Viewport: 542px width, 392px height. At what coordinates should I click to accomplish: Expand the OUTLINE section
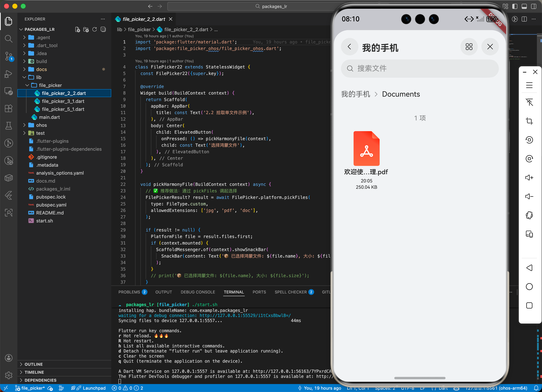(34, 364)
